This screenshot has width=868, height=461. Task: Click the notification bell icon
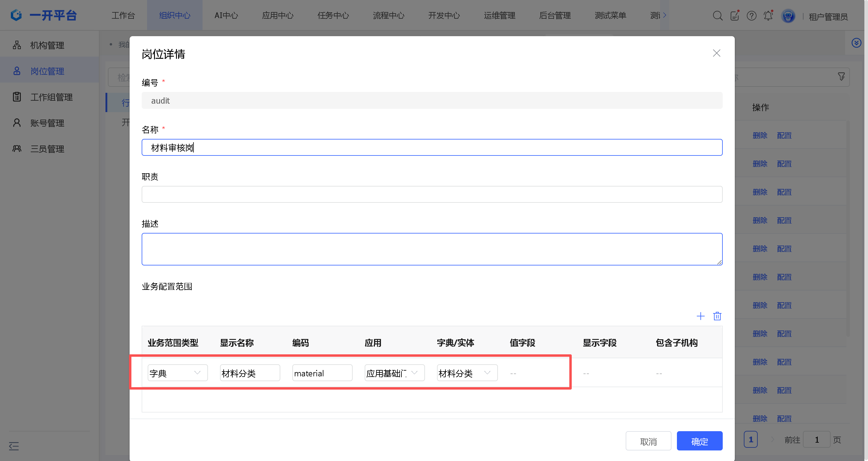click(768, 15)
